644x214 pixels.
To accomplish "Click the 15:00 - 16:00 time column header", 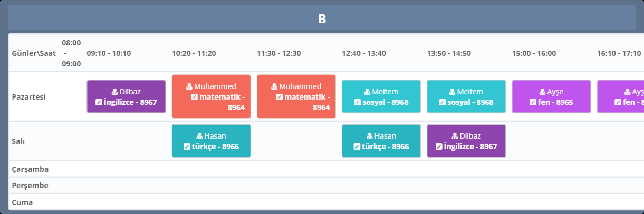I will pos(534,53).
